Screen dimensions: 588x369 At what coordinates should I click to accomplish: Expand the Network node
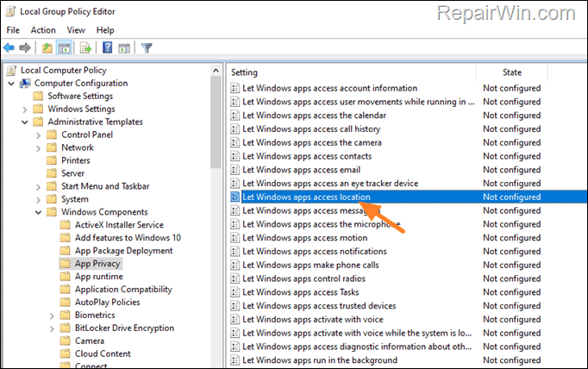click(38, 148)
